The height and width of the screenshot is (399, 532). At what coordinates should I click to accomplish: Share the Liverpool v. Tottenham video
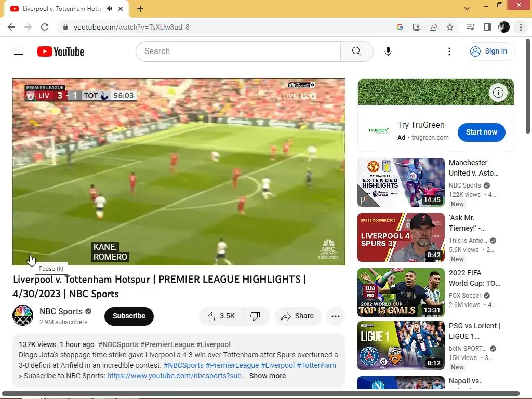297,316
